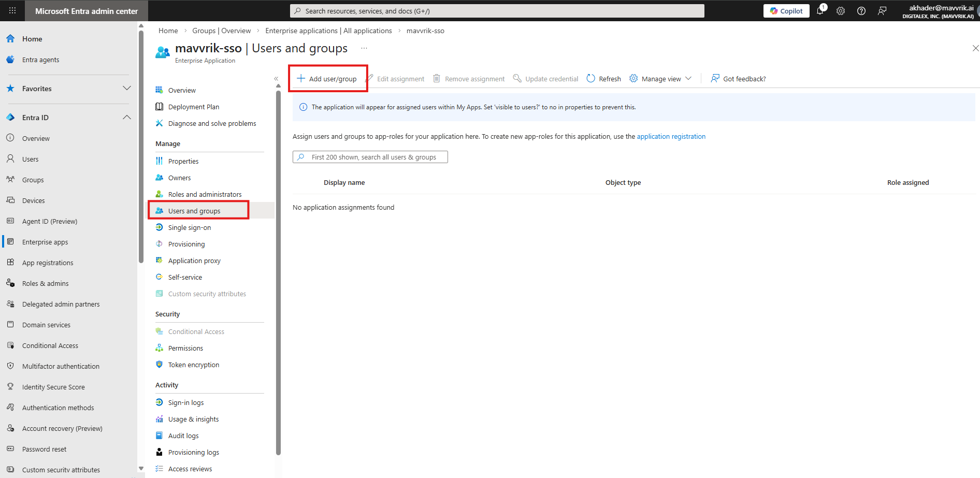Follow the application registration link
The image size is (980, 478).
[x=671, y=136]
